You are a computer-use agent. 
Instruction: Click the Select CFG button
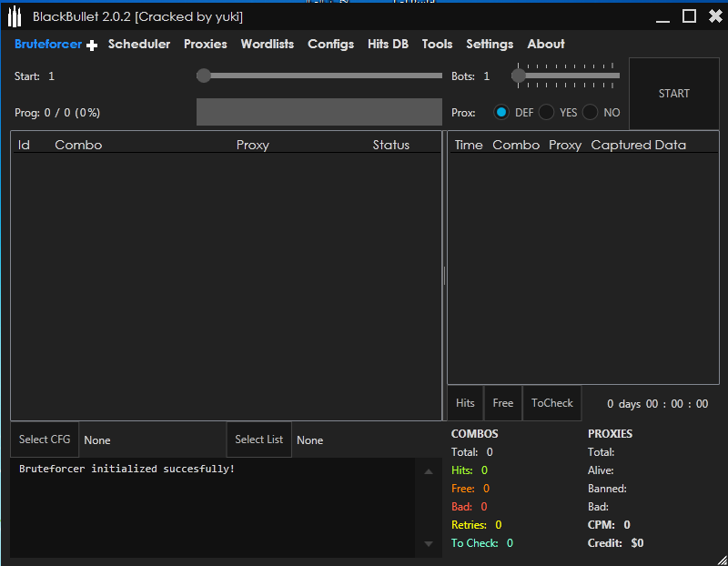pos(45,440)
